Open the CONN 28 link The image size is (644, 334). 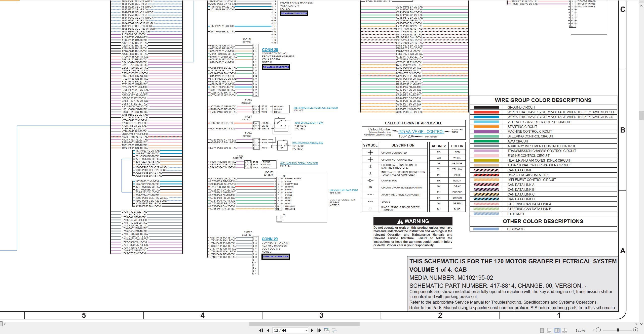(x=270, y=50)
